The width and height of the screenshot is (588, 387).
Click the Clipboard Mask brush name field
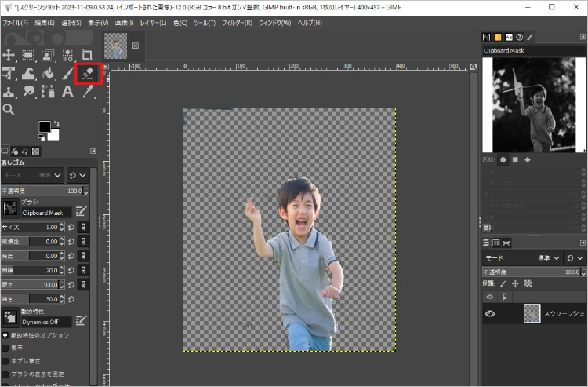[x=45, y=213]
